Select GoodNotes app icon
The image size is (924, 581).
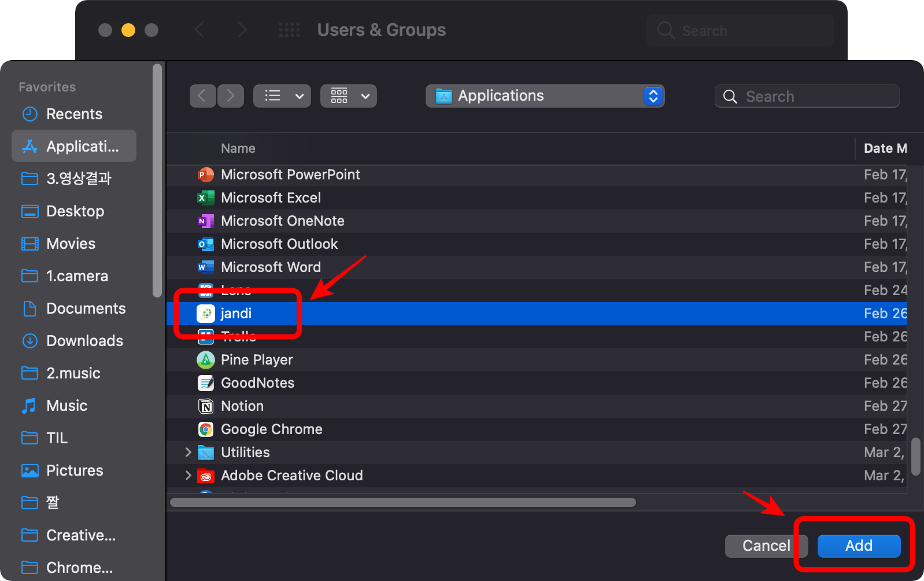[205, 383]
